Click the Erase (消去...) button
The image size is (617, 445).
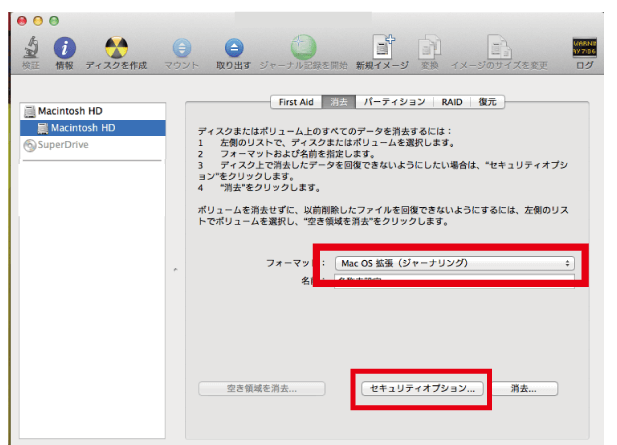524,389
